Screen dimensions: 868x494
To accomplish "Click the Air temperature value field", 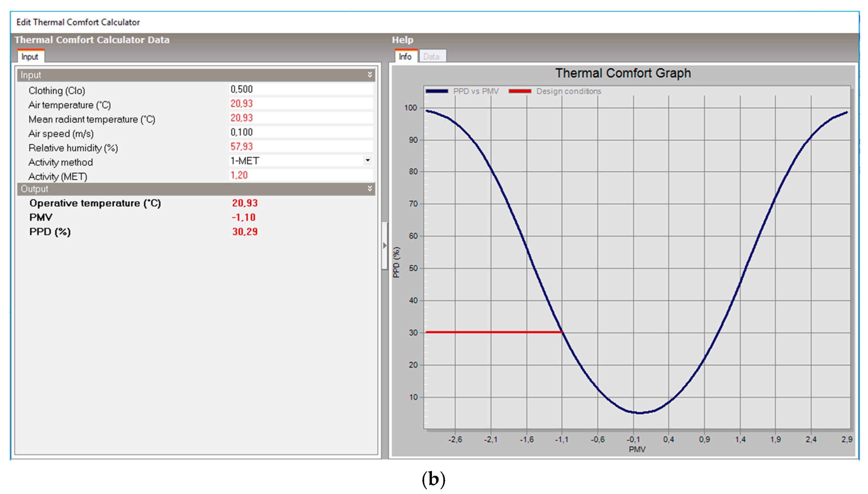I will click(x=300, y=103).
